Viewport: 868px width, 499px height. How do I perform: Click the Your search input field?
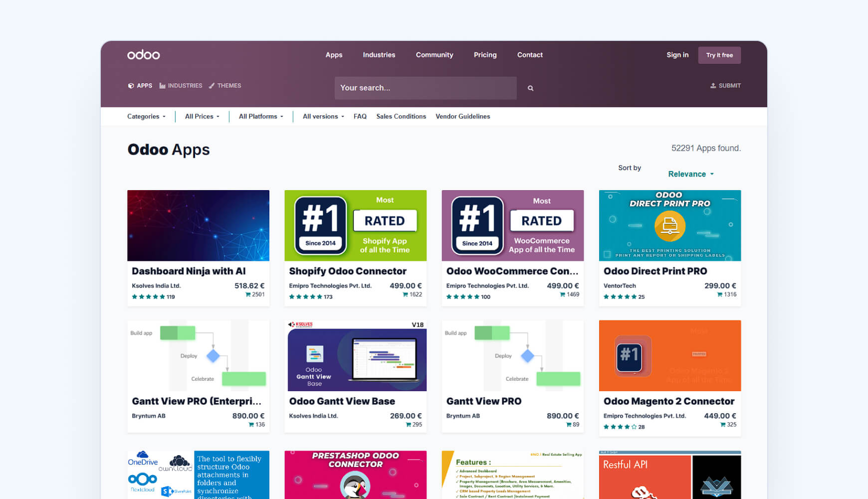point(426,88)
